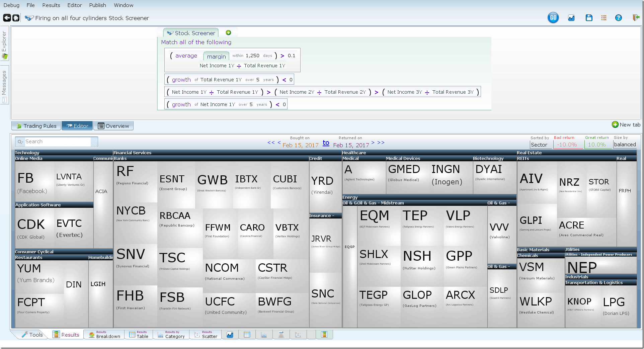Open the Messages side panel
The width and height of the screenshot is (644, 349).
[4, 85]
